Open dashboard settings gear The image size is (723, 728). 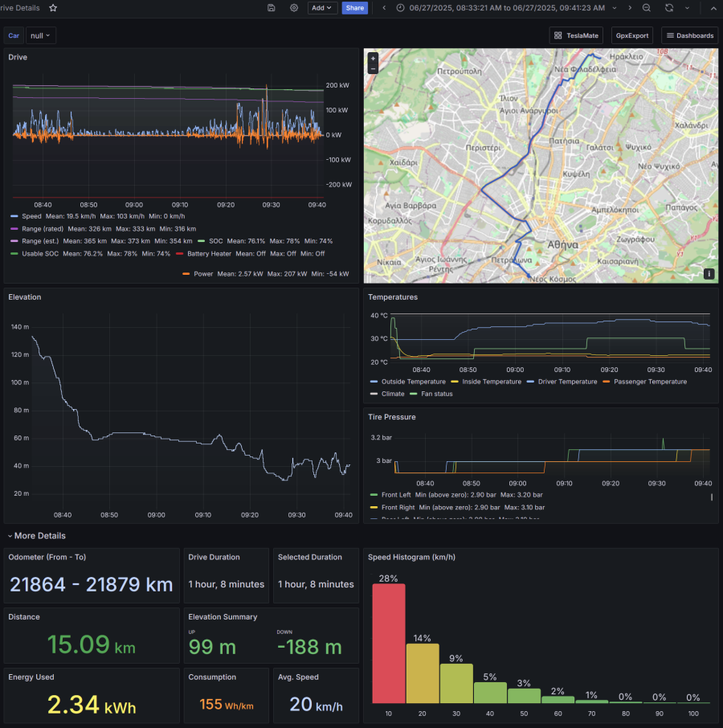(294, 7)
